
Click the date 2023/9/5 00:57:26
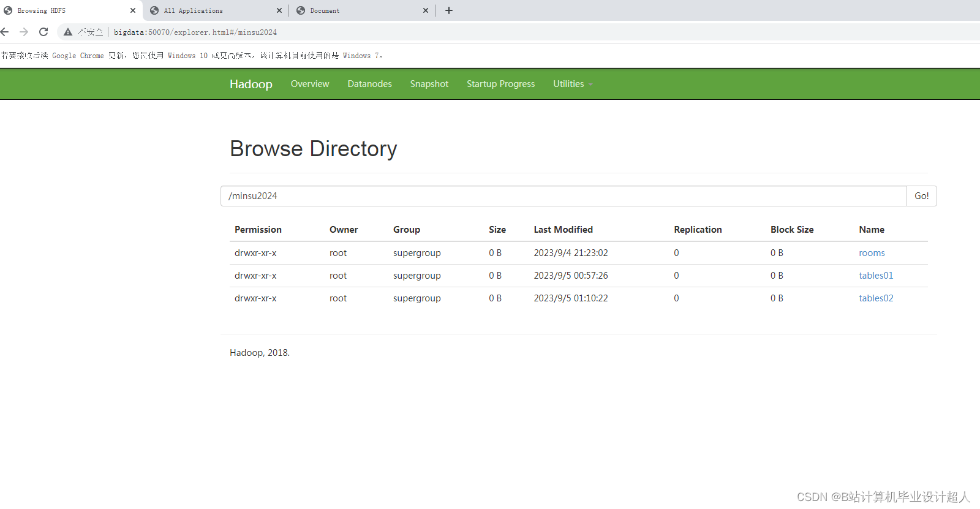571,276
